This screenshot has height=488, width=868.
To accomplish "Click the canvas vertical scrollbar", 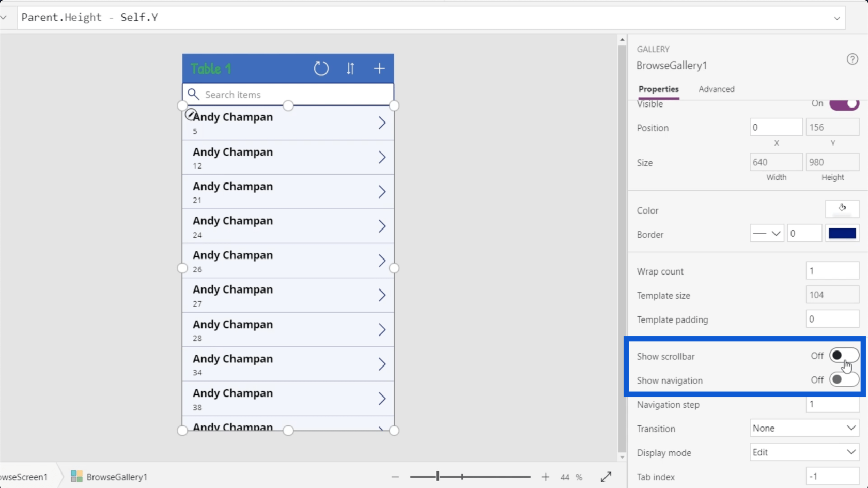I will pyautogui.click(x=622, y=248).
